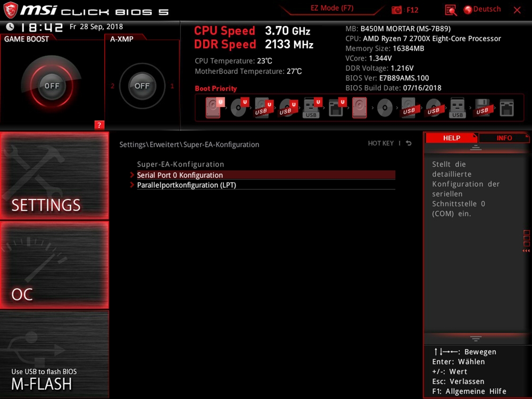532x399 pixels.
Task: Open the SETTINGS menu
Action: [x=54, y=176]
